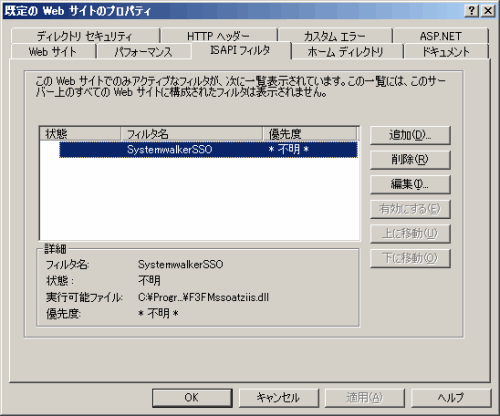Close the properties dialog with X
This screenshot has height=416, width=500.
[488, 11]
